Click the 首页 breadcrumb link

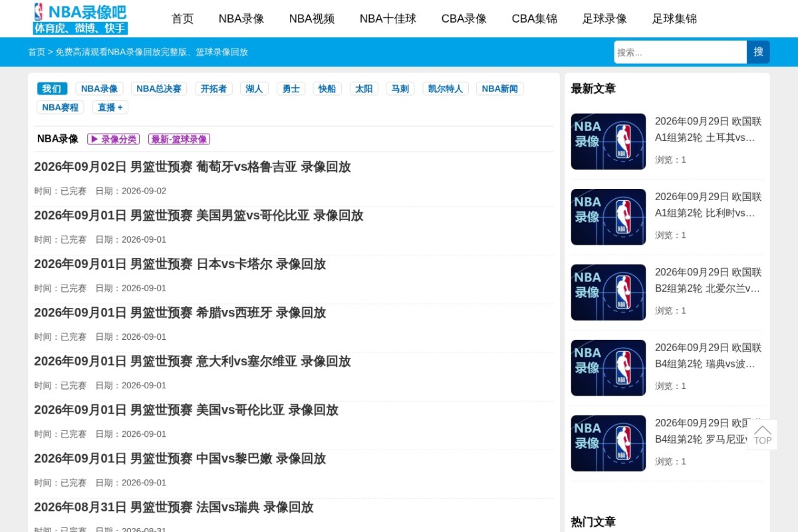click(37, 52)
